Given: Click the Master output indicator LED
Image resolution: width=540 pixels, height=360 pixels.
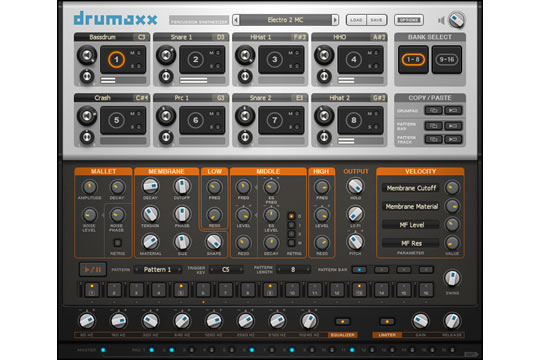Looking at the screenshot, I should (x=103, y=350).
